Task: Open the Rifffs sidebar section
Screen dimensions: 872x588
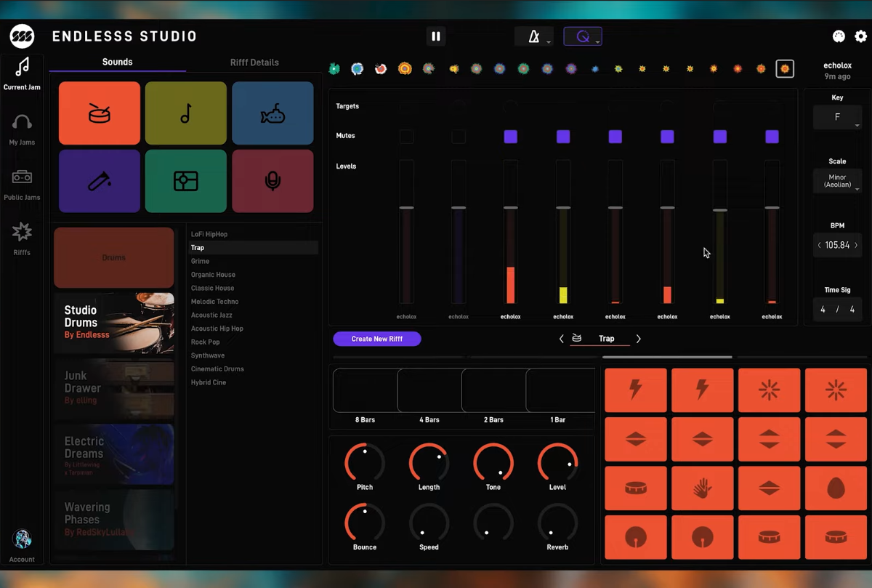Action: coord(22,238)
